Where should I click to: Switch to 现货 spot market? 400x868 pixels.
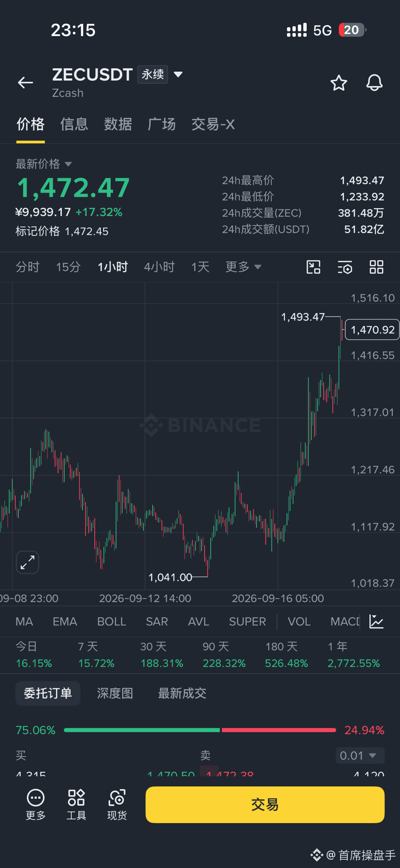coord(117,805)
